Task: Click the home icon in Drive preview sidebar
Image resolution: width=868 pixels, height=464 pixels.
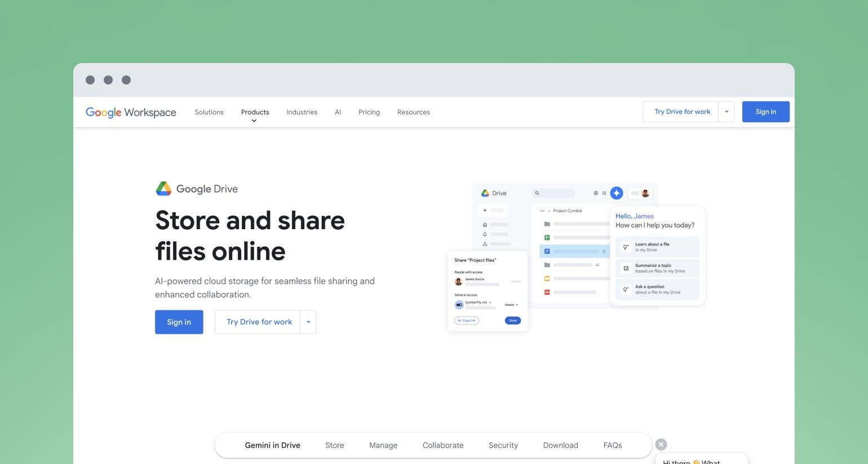Action: point(485,225)
